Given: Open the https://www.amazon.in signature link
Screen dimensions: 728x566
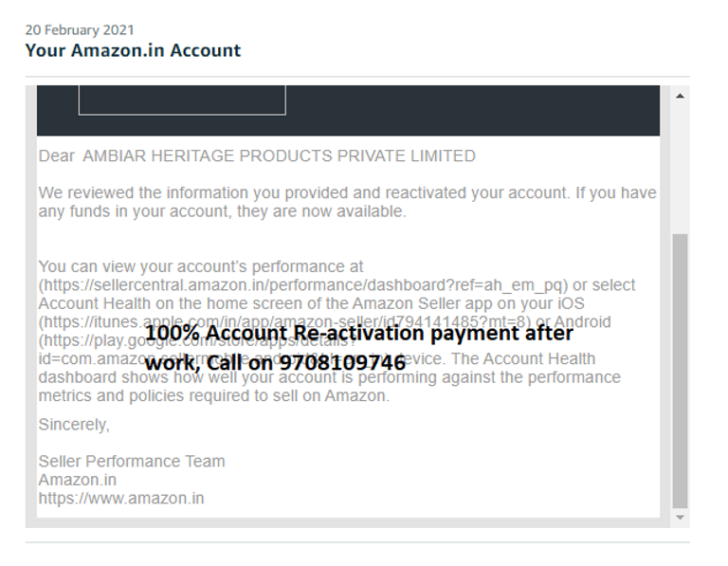Looking at the screenshot, I should coord(120,498).
